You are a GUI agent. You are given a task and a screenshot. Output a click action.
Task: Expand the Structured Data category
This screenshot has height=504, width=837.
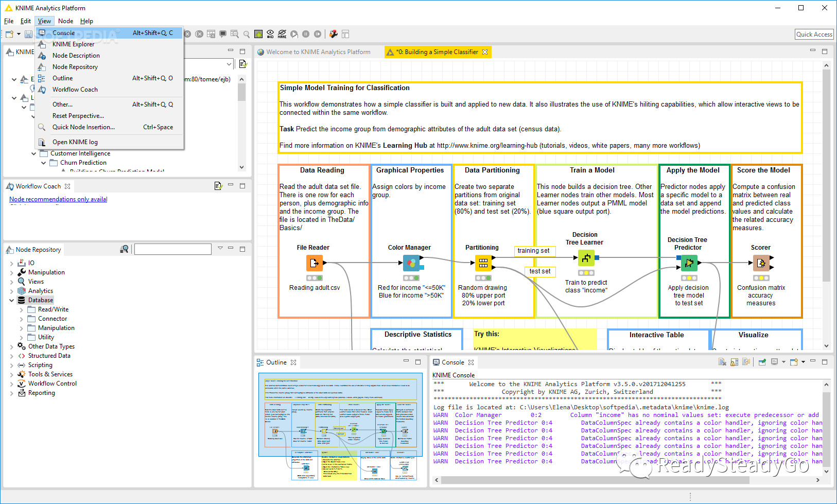click(x=12, y=356)
